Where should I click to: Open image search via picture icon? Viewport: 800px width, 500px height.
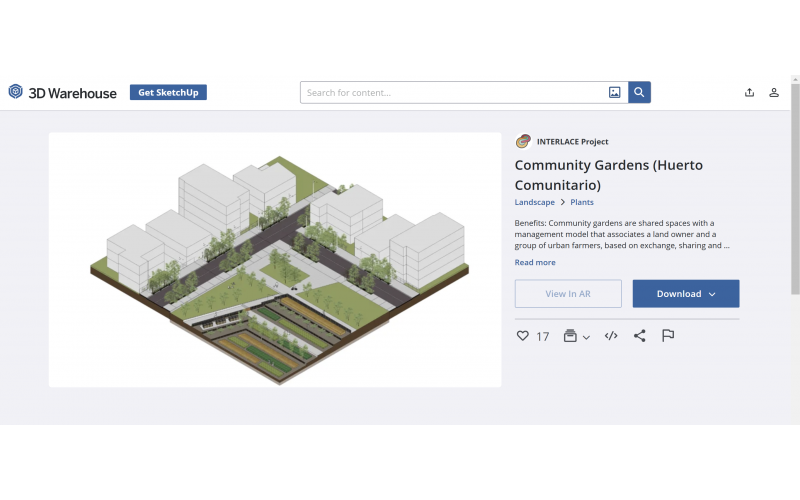[614, 92]
